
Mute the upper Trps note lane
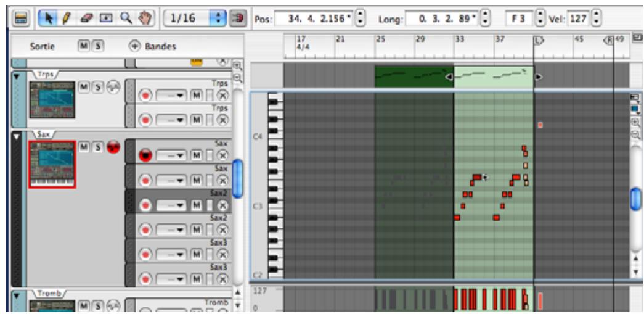(197, 96)
